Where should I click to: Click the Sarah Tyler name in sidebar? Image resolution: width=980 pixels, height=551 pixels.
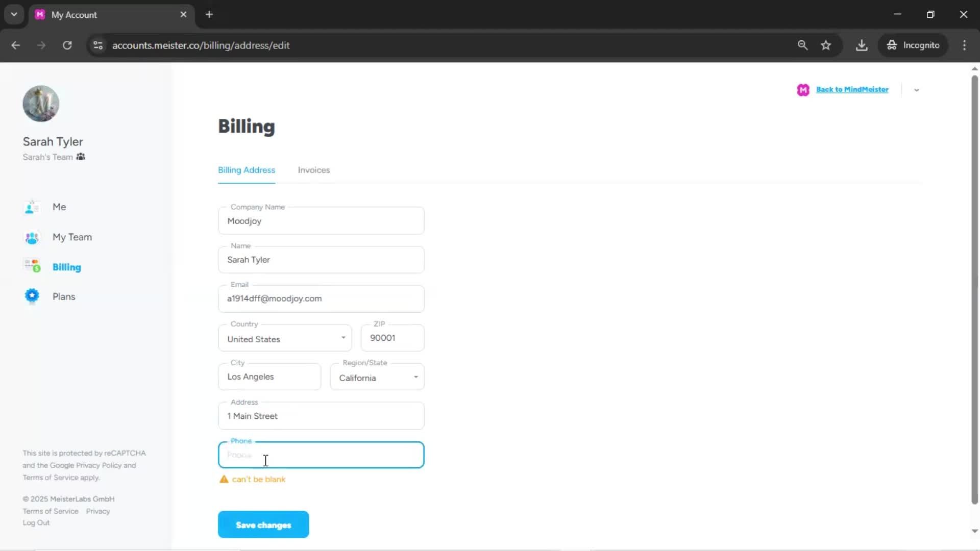[53, 142]
